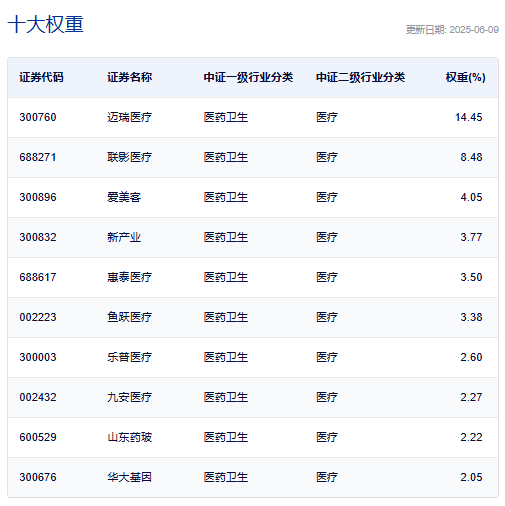Select the 十大权重 heading
505x506 pixels.
(45, 24)
